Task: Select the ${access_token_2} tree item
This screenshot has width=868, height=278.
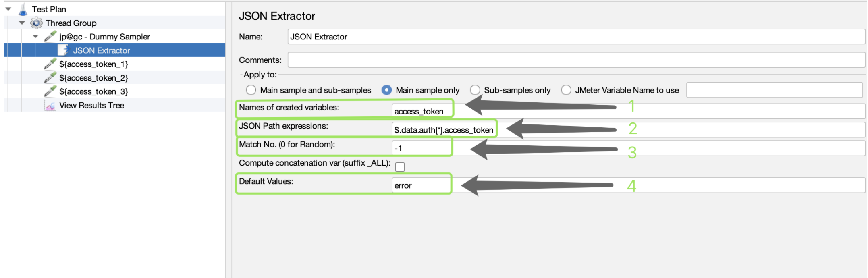Action: (93, 78)
